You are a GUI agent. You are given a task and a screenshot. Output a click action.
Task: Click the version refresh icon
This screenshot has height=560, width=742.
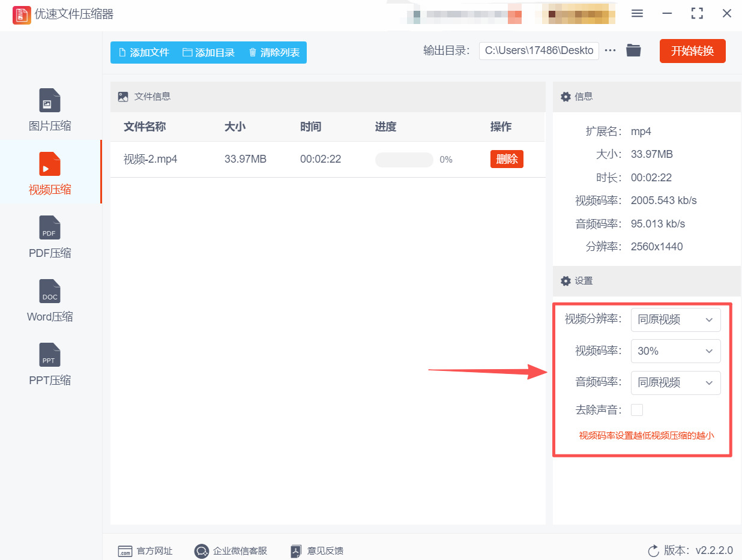click(x=654, y=550)
